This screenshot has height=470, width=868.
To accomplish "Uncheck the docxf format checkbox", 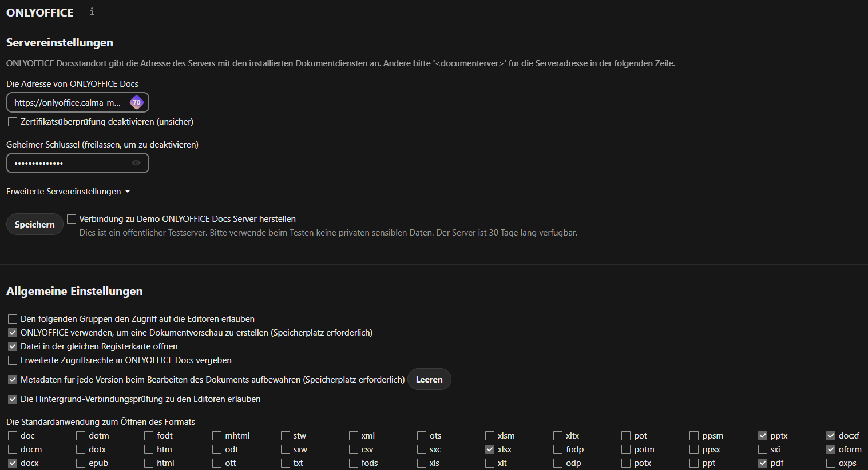I will pyautogui.click(x=831, y=436).
